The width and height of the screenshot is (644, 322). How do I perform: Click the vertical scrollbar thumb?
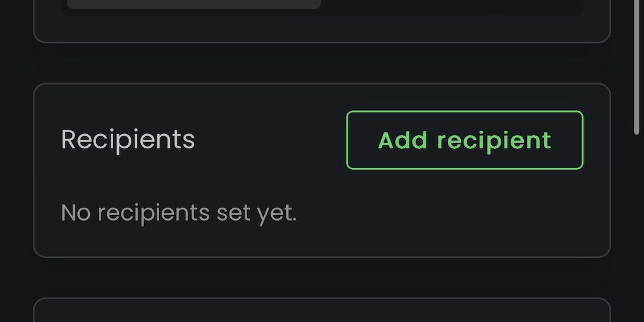click(636, 63)
